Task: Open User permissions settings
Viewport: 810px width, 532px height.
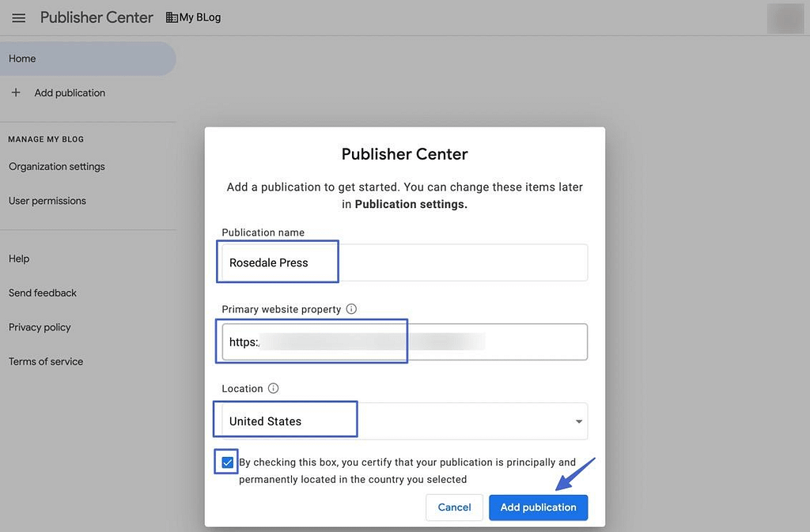Action: tap(47, 200)
